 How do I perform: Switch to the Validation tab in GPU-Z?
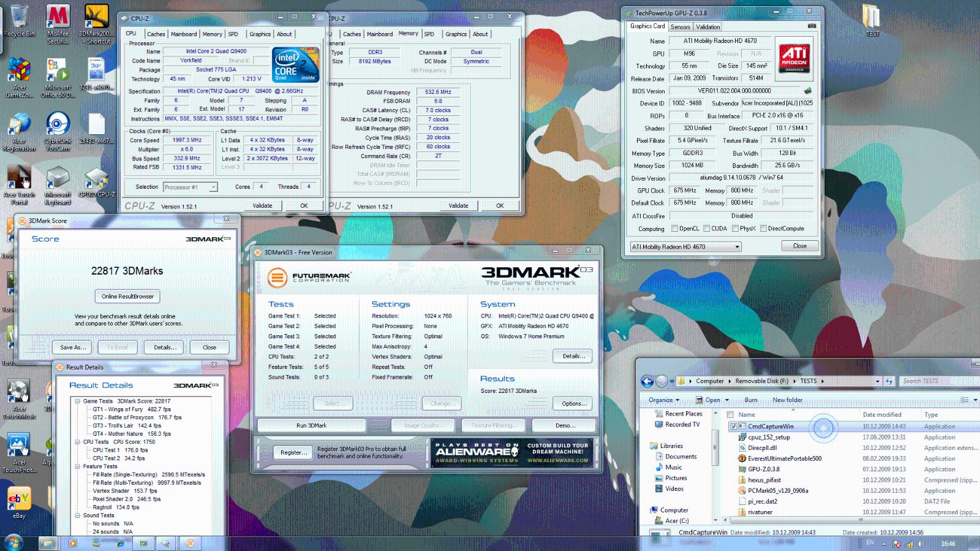[707, 27]
